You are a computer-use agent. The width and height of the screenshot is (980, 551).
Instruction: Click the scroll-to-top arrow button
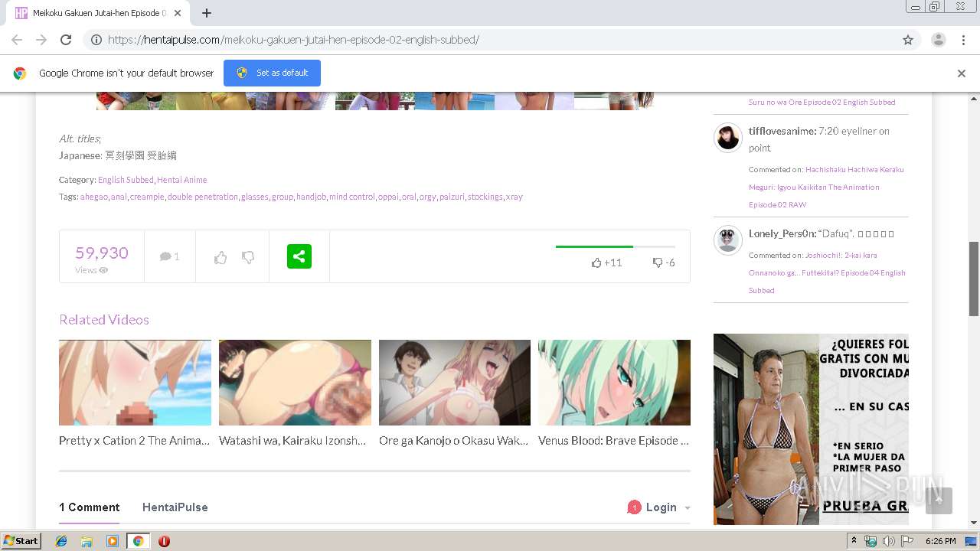[x=939, y=500]
